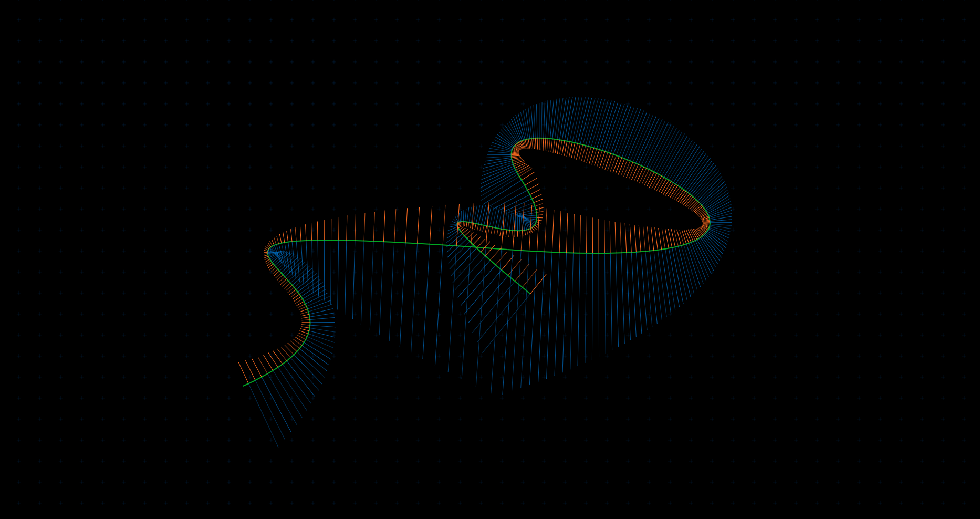Click the leftmost orange tick at curve start

pyautogui.click(x=239, y=363)
